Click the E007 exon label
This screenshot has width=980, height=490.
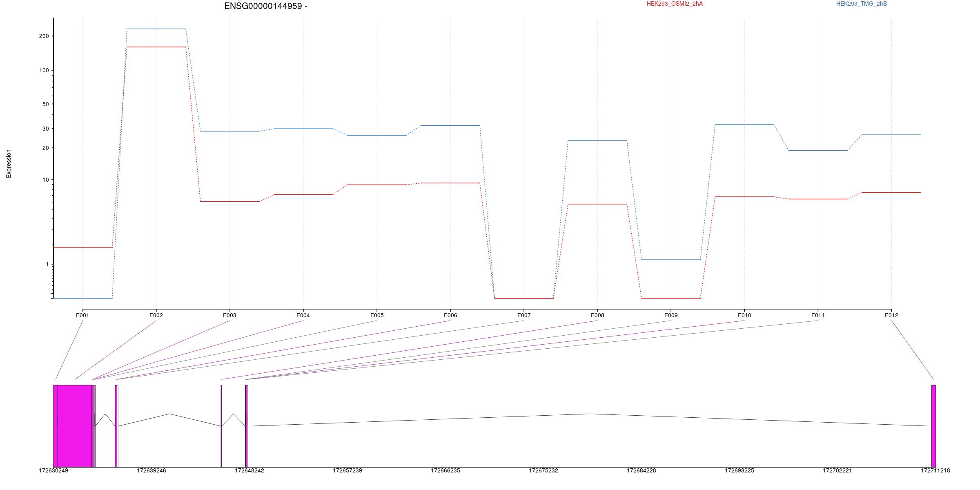(524, 315)
